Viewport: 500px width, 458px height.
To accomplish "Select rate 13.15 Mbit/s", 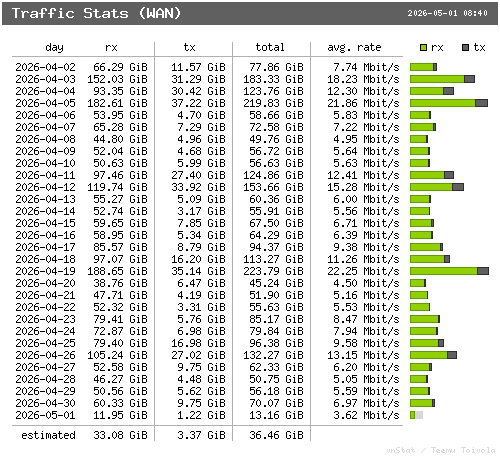I will [x=363, y=355].
